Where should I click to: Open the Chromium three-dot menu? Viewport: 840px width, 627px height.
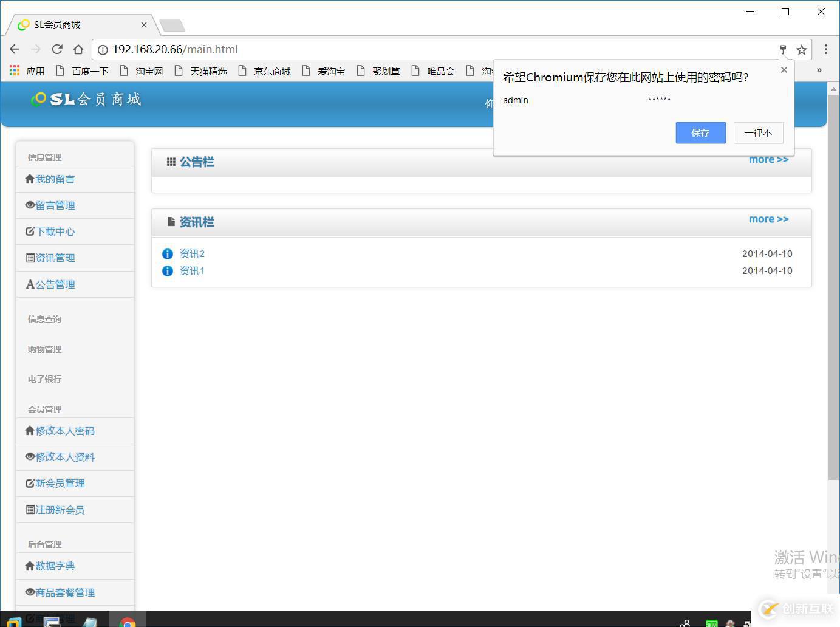tap(826, 49)
